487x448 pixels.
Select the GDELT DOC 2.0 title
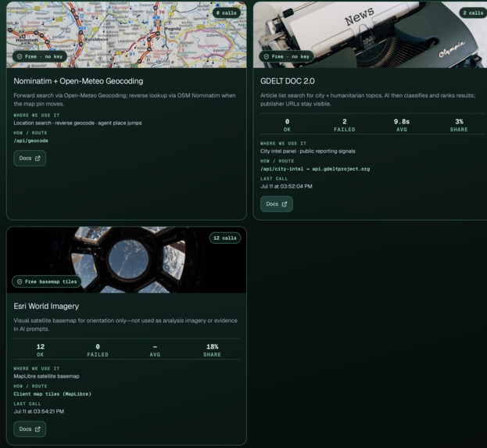tap(288, 81)
